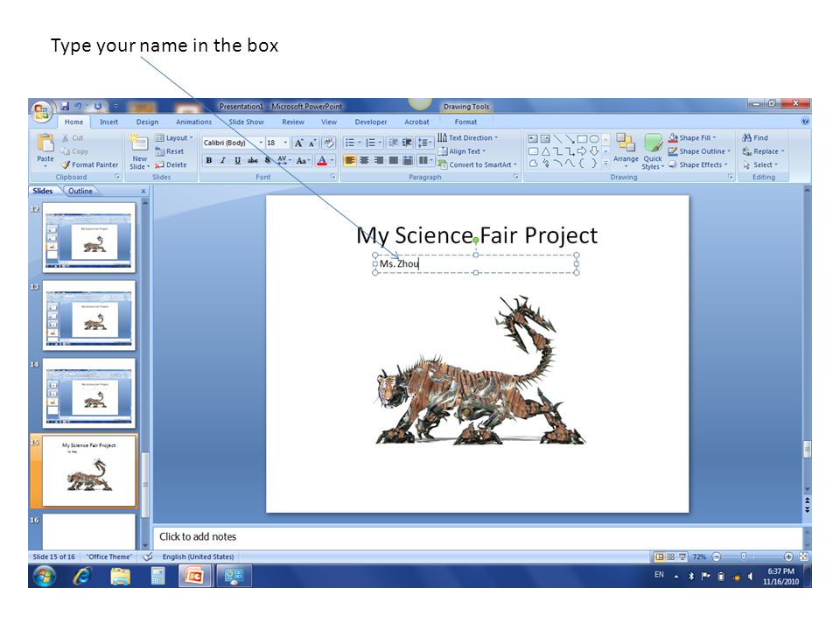
Task: Save the presentation from Quick Access toolbar
Action: pos(65,106)
